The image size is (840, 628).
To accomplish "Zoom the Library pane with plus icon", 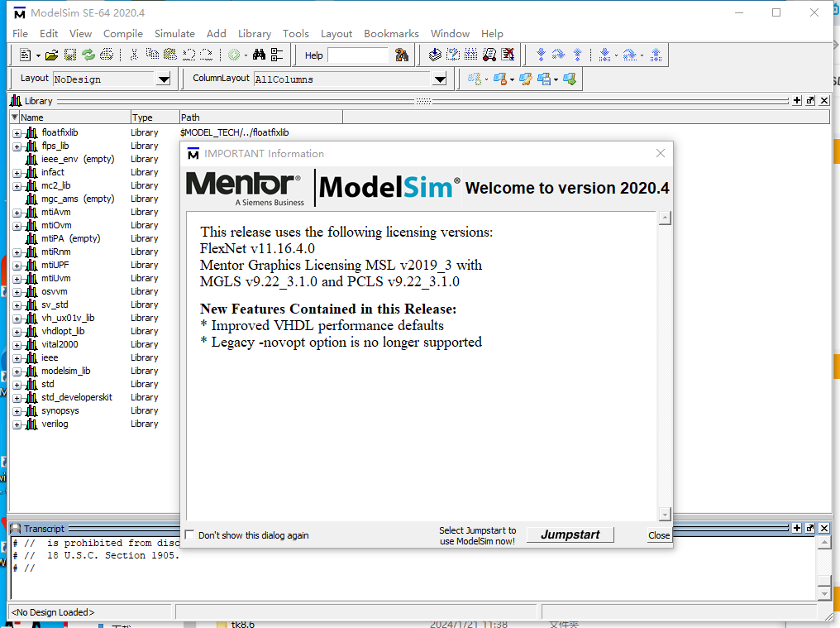I will coord(797,101).
